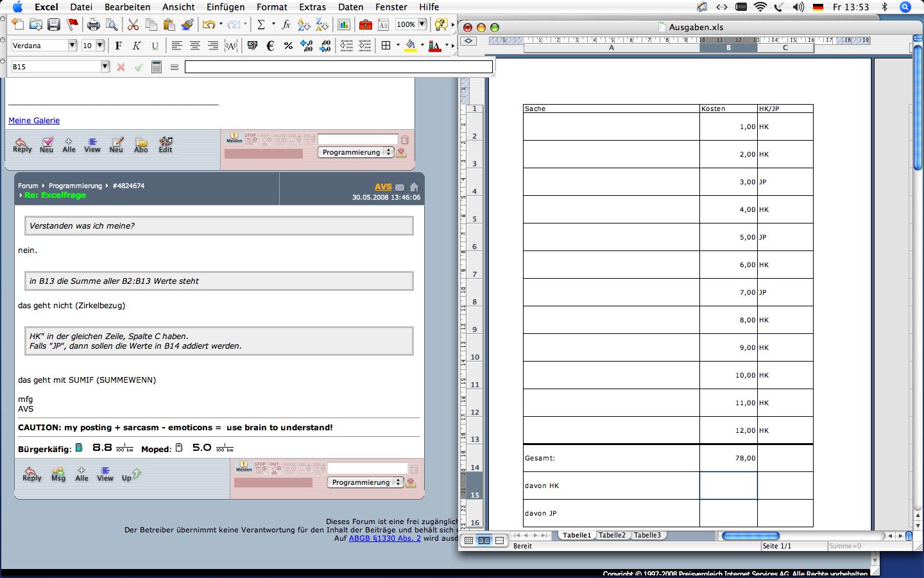Switch to Page Layout view at sheet bottom
Image resolution: width=924 pixels, height=578 pixels.
(484, 541)
